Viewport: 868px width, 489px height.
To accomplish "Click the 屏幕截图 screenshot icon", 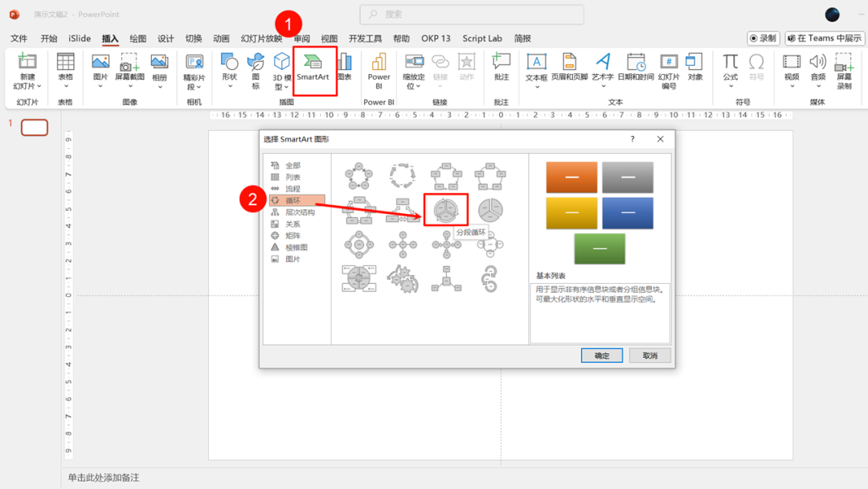I will [129, 61].
